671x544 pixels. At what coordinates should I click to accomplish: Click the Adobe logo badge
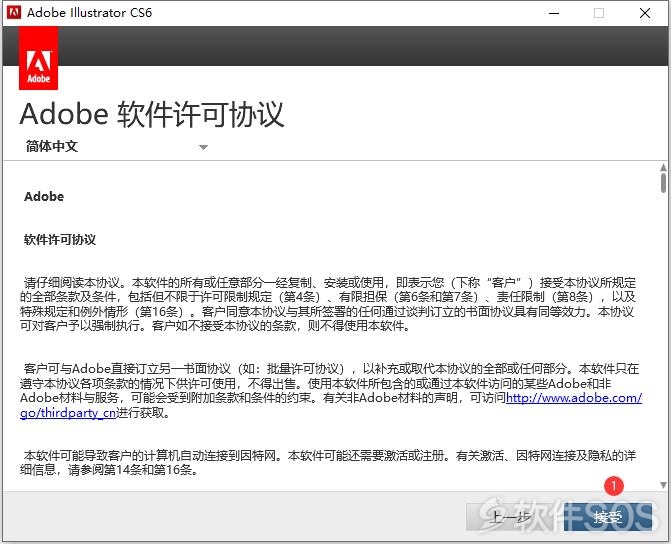click(38, 58)
